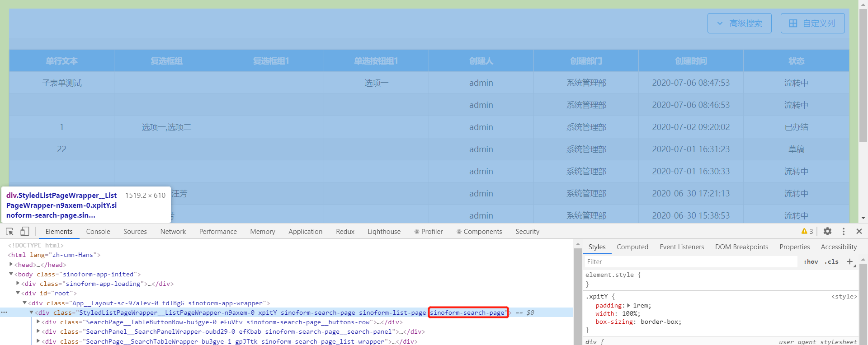Open the Performance tab
Viewport: 868px width, 345px height.
tap(218, 232)
